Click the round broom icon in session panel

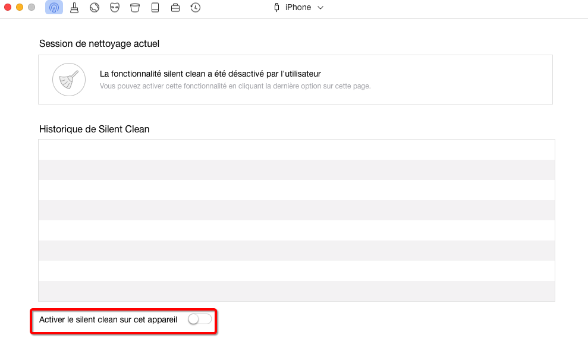click(x=69, y=80)
